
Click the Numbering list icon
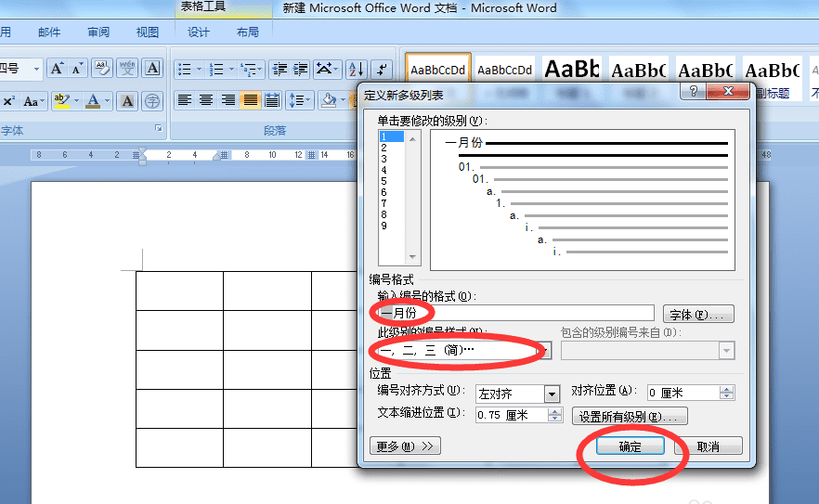tap(216, 69)
